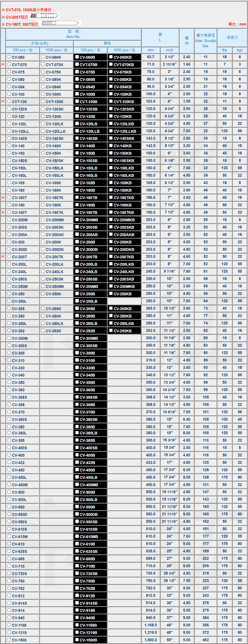Check the CV-300MB checkbox
This screenshot has width=248, height=644.
(77, 338)
